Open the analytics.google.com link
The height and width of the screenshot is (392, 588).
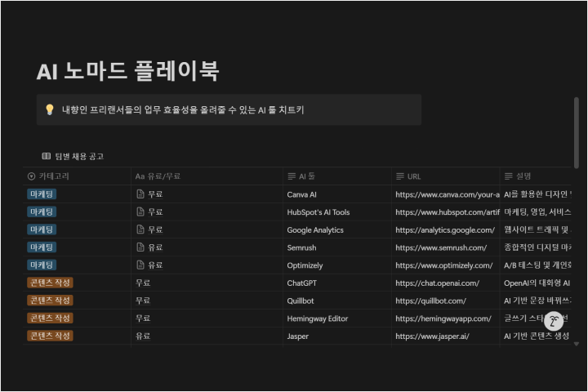tap(445, 230)
